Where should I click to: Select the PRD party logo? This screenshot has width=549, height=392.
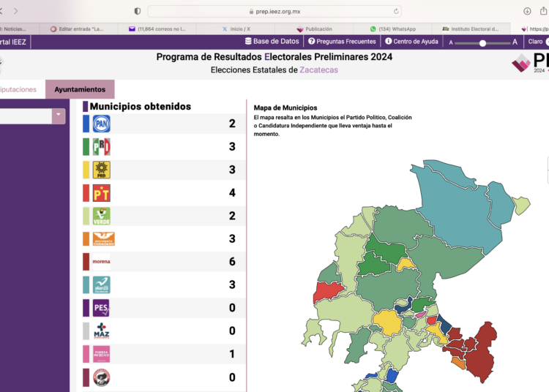(x=101, y=170)
